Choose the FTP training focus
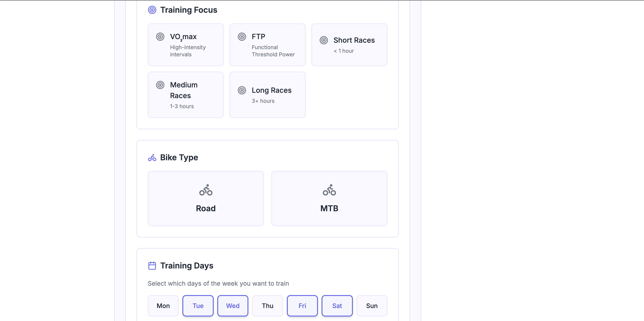The width and height of the screenshot is (644, 321). pyautogui.click(x=267, y=45)
